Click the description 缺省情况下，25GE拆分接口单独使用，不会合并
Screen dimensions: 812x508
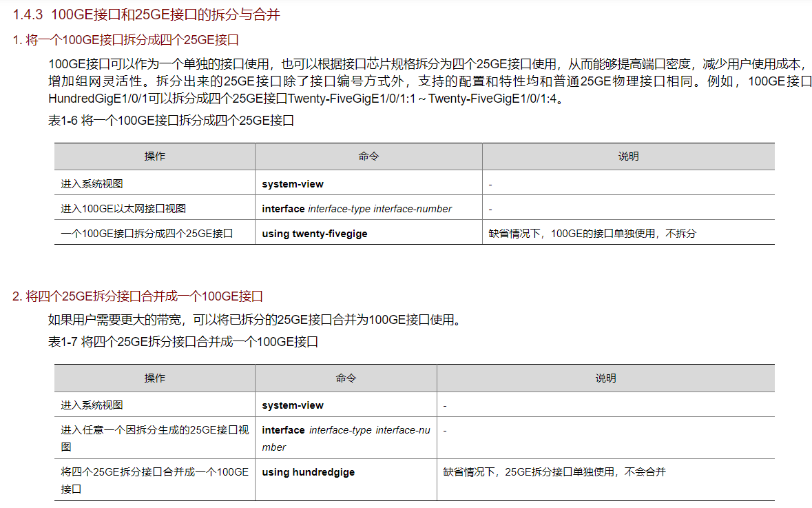(x=554, y=472)
